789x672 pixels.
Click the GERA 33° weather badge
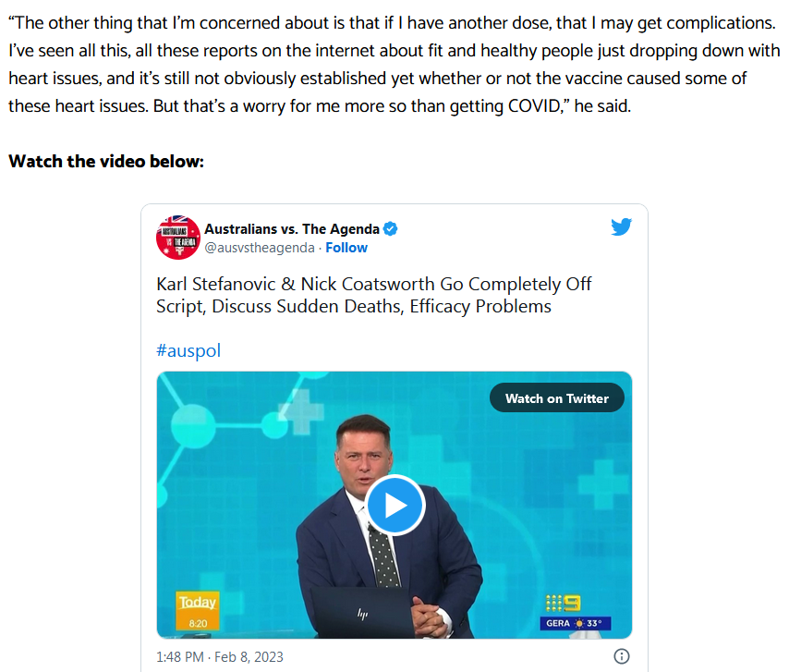coord(576,623)
